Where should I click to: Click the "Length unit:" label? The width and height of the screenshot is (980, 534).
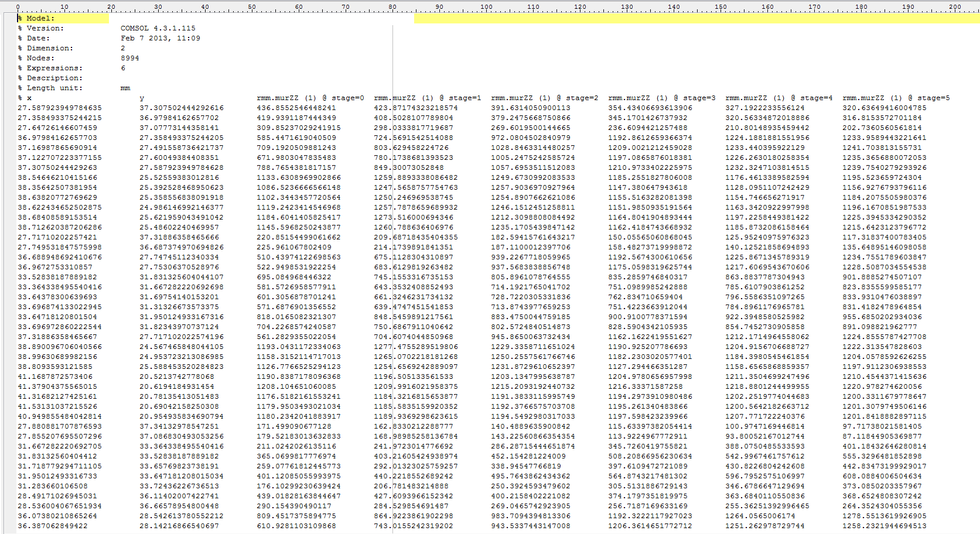point(54,88)
